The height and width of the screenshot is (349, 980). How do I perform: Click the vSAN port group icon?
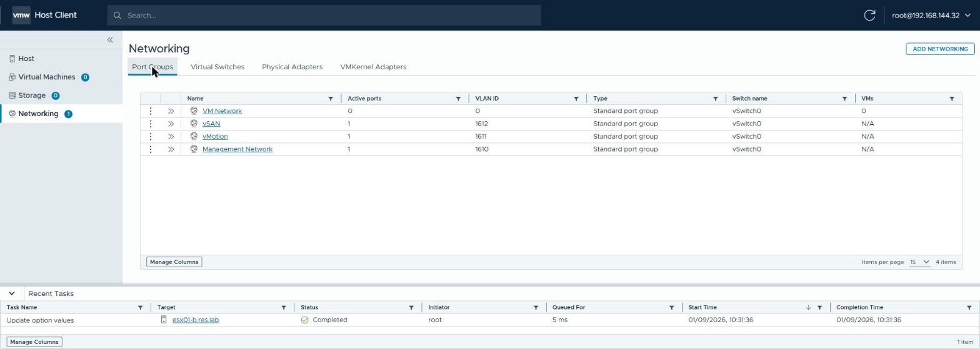(x=194, y=124)
